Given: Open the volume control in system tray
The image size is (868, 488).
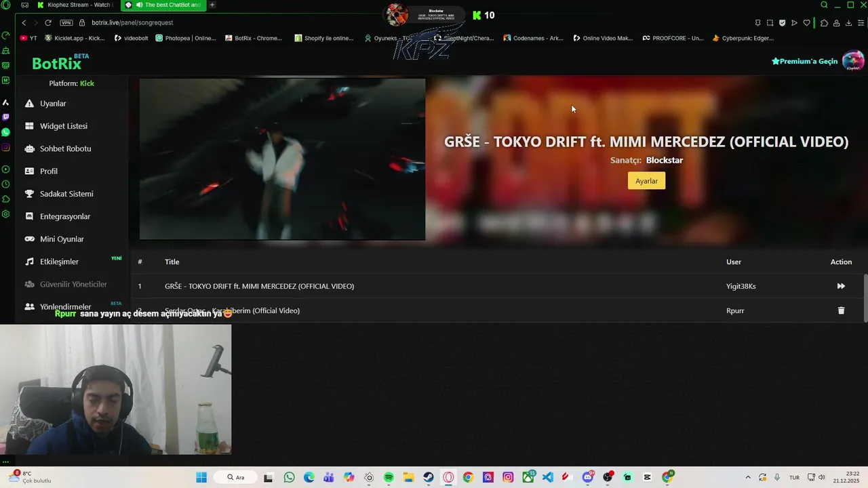Looking at the screenshot, I should point(823,477).
